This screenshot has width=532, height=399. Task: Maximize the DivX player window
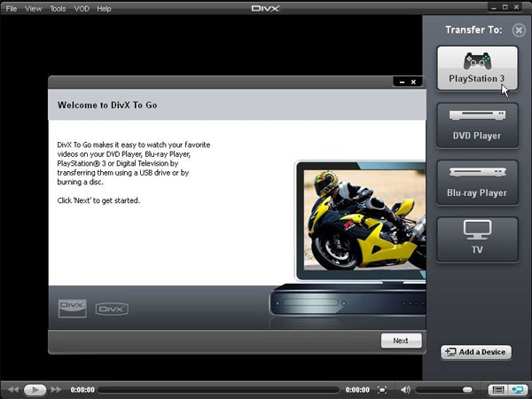click(x=505, y=7)
